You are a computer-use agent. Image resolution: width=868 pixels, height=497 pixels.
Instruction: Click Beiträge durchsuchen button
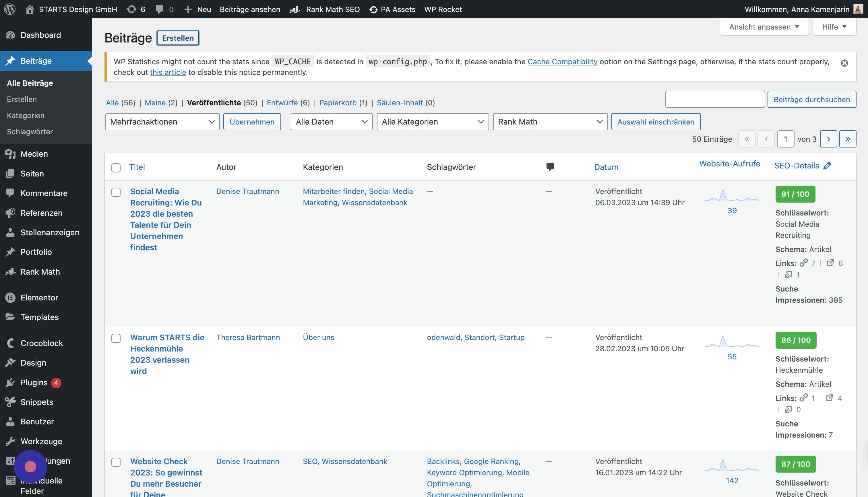pos(812,99)
